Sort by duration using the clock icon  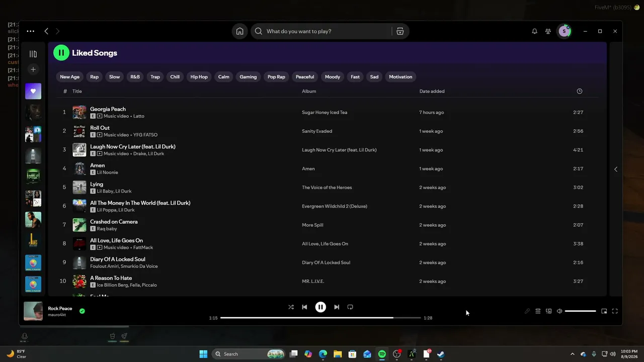coord(580,92)
